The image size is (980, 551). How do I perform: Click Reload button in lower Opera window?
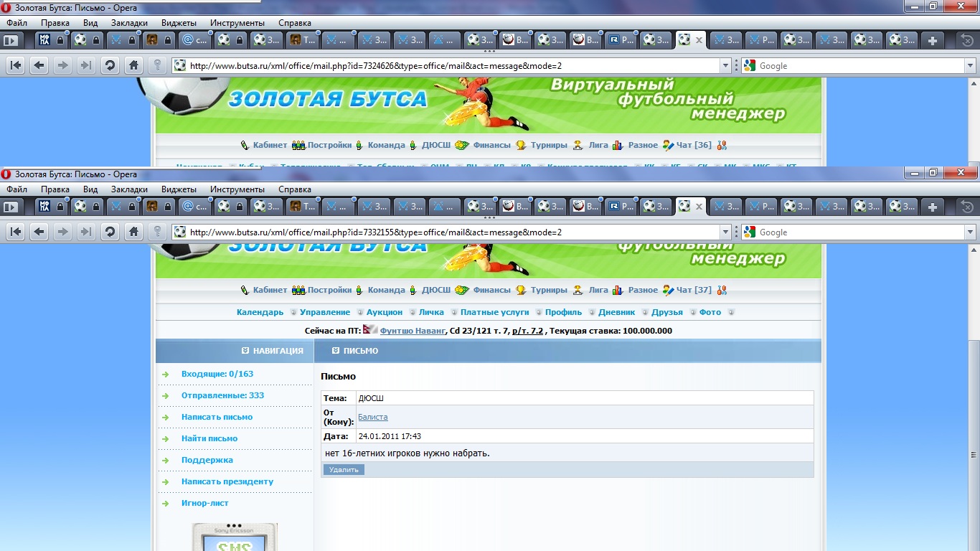pyautogui.click(x=110, y=232)
